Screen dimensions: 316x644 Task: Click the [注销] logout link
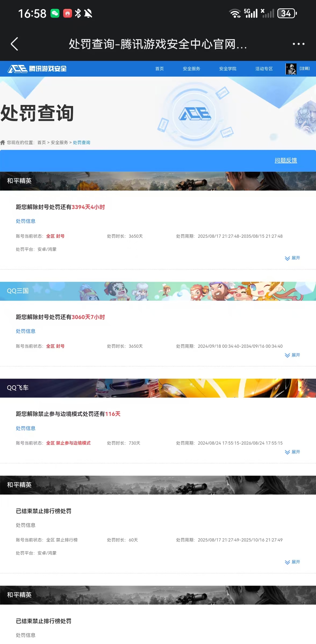(x=304, y=68)
